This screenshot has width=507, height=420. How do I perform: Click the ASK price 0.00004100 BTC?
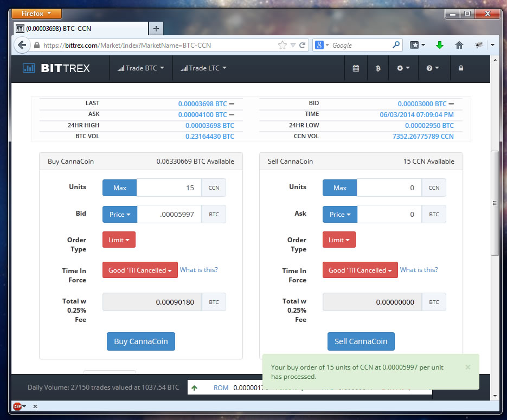click(203, 115)
